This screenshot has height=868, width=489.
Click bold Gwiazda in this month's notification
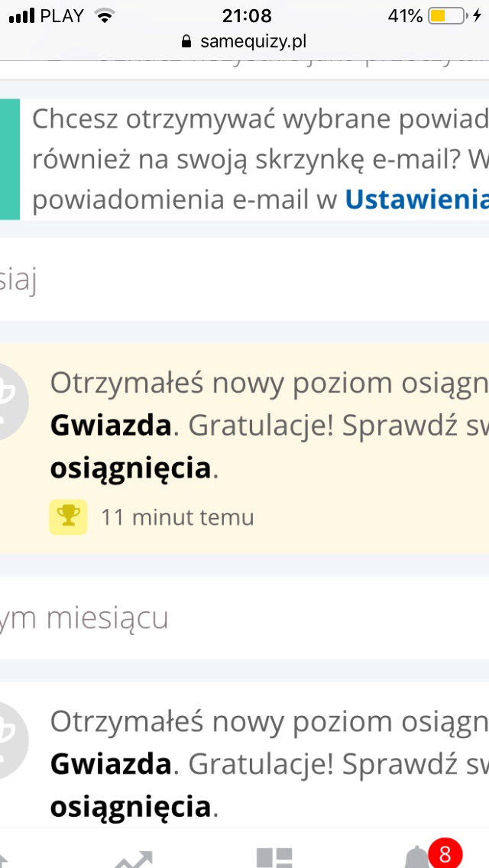(111, 763)
